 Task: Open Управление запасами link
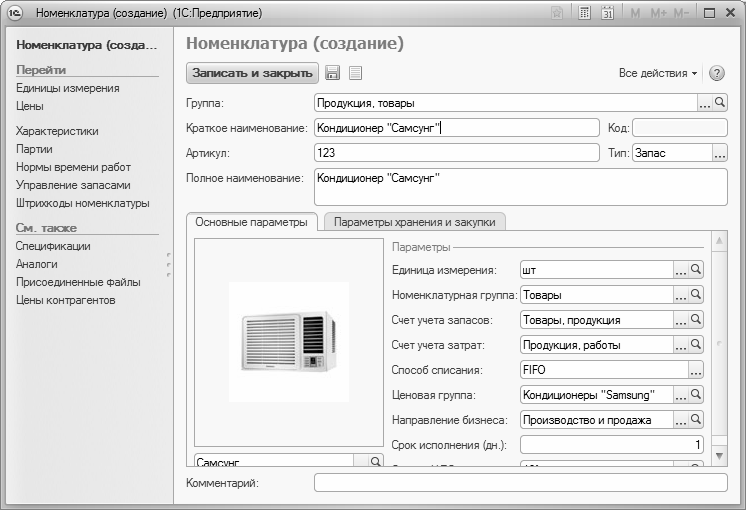[x=73, y=185]
